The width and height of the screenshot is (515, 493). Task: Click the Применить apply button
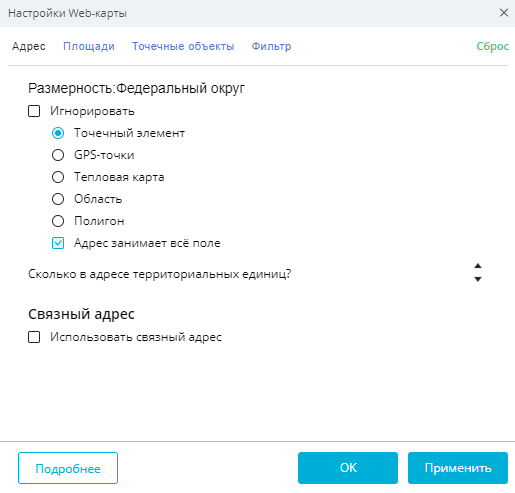pos(458,468)
